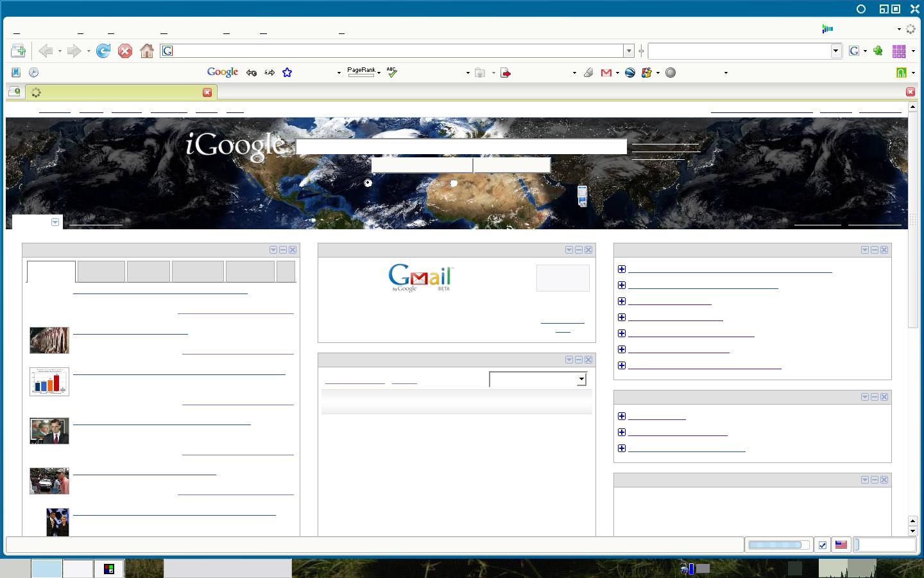Open a new tab with the toolbar button
Screen dimensions: 924x578
(18, 51)
